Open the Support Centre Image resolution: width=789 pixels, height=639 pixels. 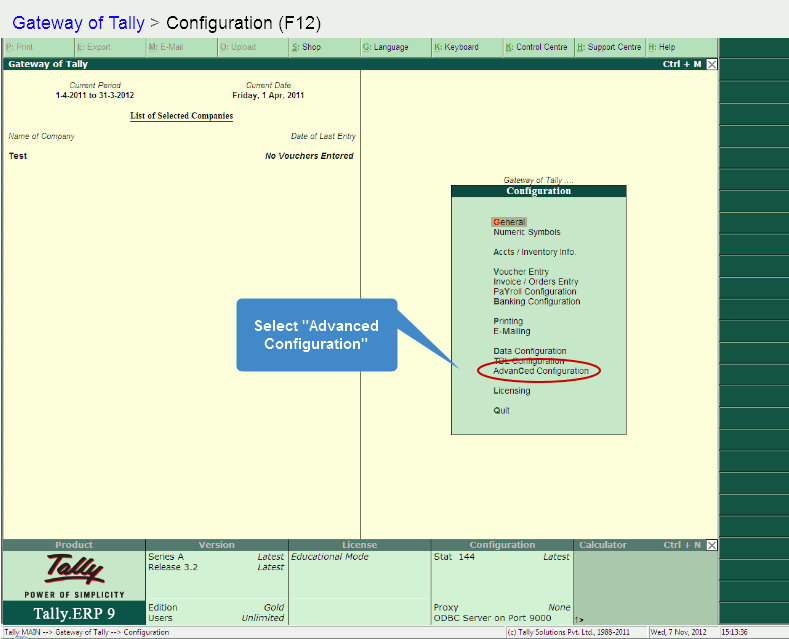611,47
